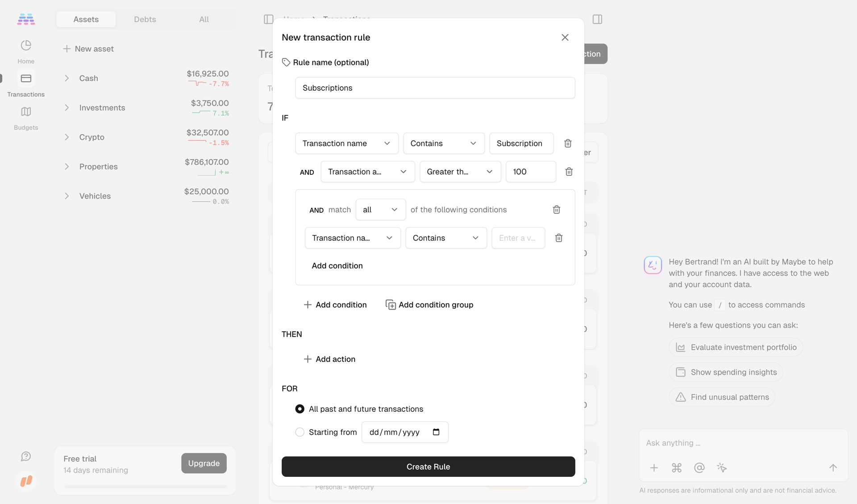This screenshot has width=857, height=504.
Task: Open the Home page from the sidebar
Action: point(25,50)
